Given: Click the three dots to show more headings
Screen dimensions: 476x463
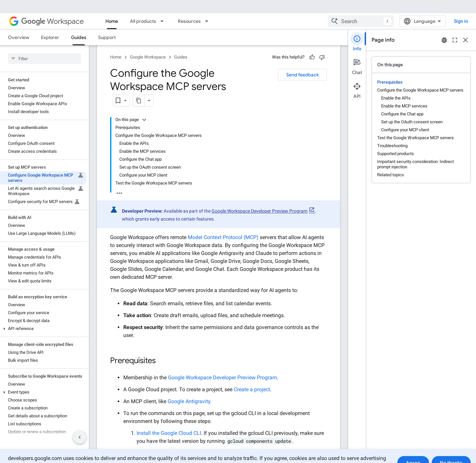Looking at the screenshot, I should click(119, 193).
